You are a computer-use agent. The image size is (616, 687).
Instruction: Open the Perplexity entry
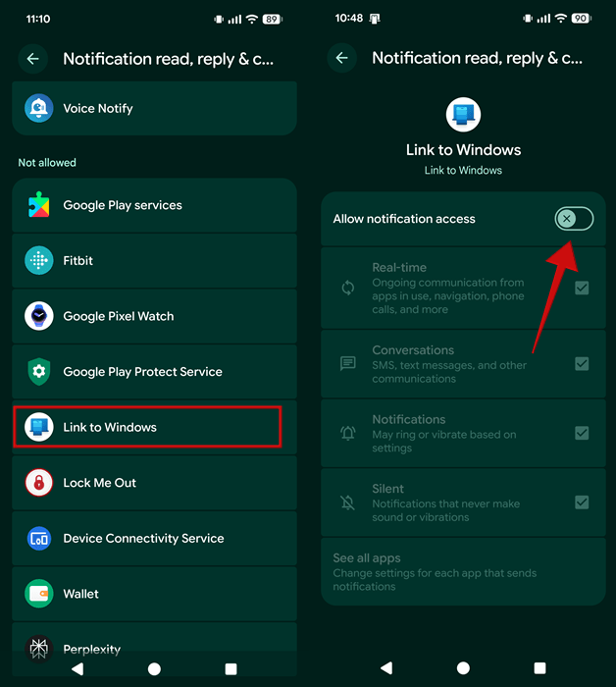[x=155, y=649]
